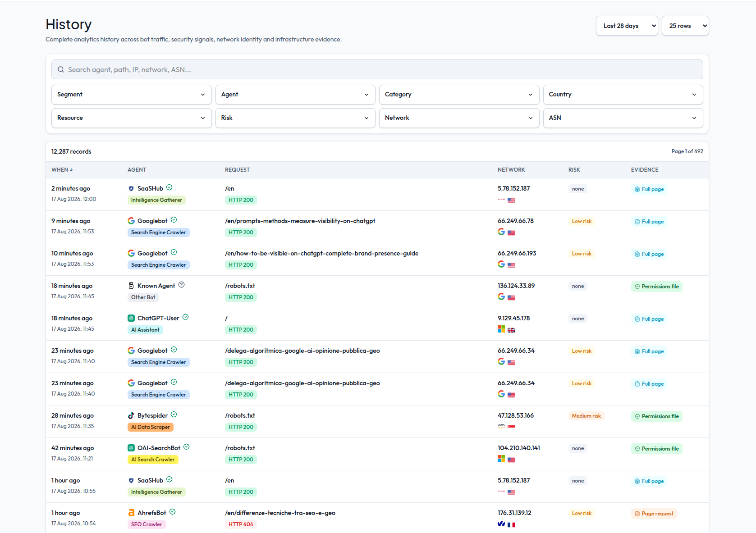The width and height of the screenshot is (756, 533).
Task: Open the Segment filter dropdown
Action: coord(131,95)
